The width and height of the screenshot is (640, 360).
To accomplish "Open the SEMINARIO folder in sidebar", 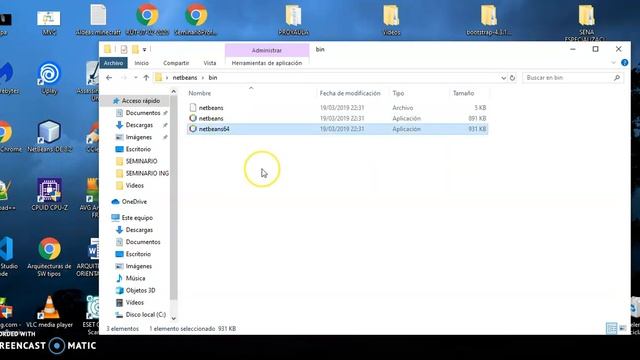I will pyautogui.click(x=141, y=161).
